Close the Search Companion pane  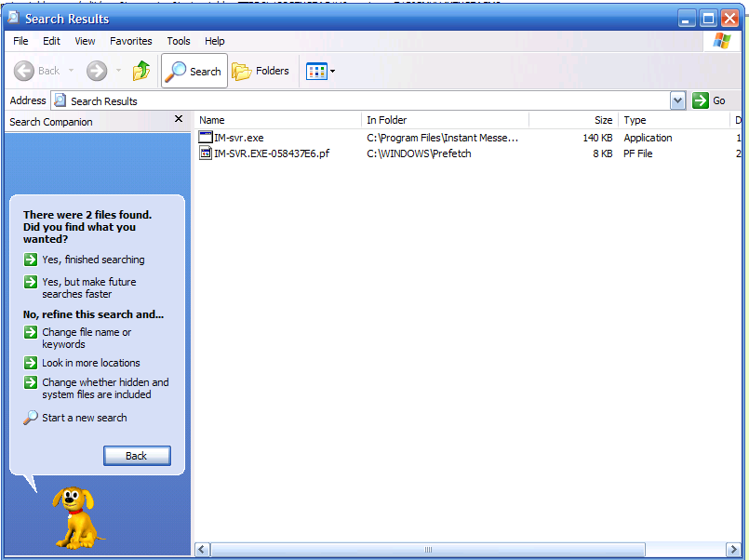[x=179, y=120]
